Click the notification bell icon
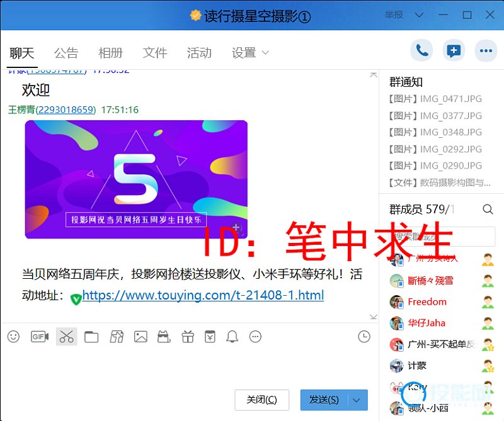 click(x=232, y=337)
